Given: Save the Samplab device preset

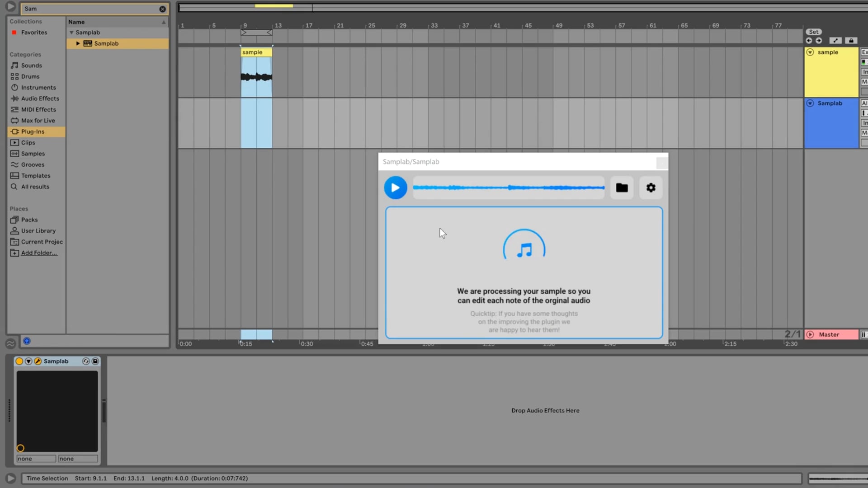Looking at the screenshot, I should coord(95,361).
